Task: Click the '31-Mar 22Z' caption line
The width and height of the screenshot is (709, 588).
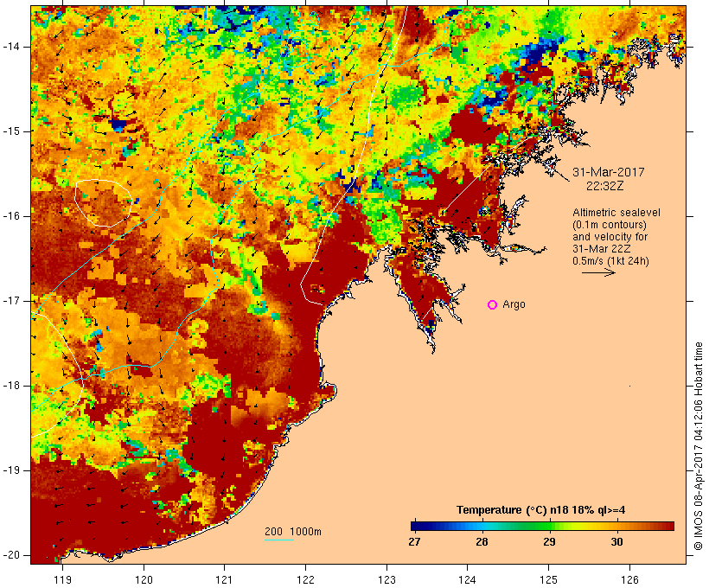Action: (x=602, y=249)
